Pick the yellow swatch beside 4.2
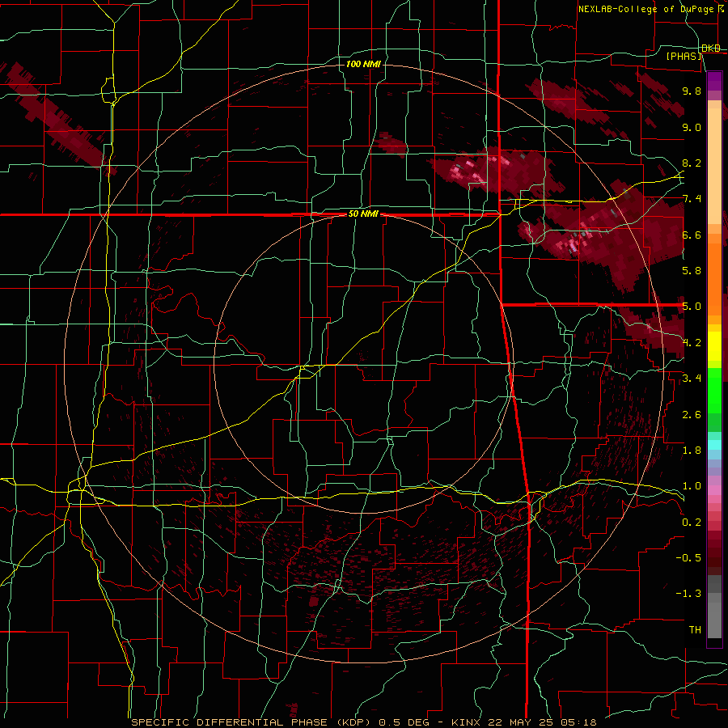This screenshot has height=728, width=728. click(714, 346)
